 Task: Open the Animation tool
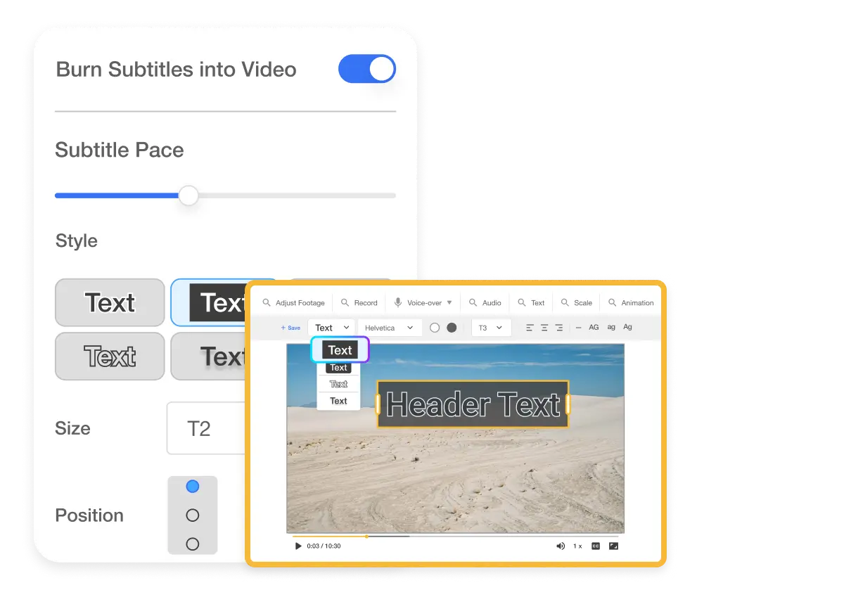pyautogui.click(x=631, y=303)
